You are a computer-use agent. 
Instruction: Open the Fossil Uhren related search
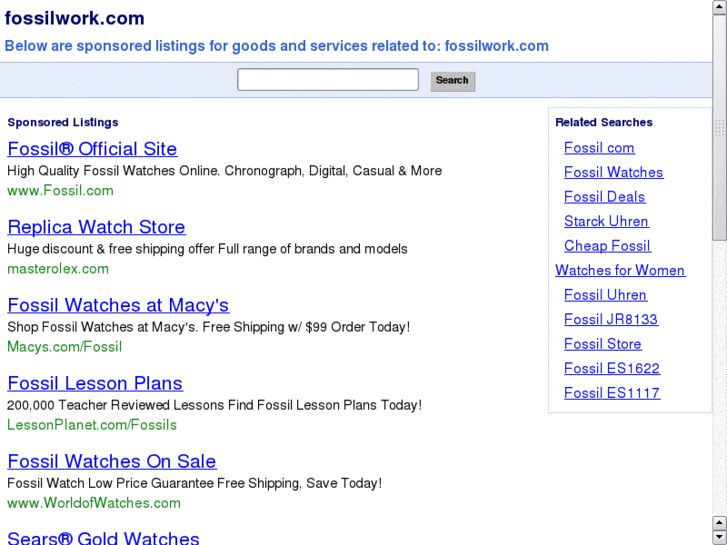[x=605, y=295]
